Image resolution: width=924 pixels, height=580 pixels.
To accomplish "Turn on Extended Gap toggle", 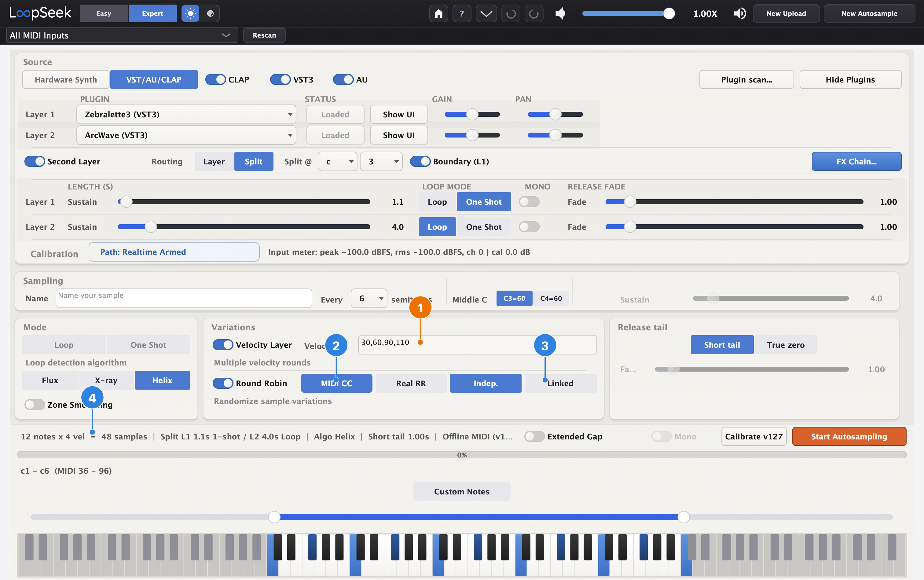I will click(x=534, y=437).
